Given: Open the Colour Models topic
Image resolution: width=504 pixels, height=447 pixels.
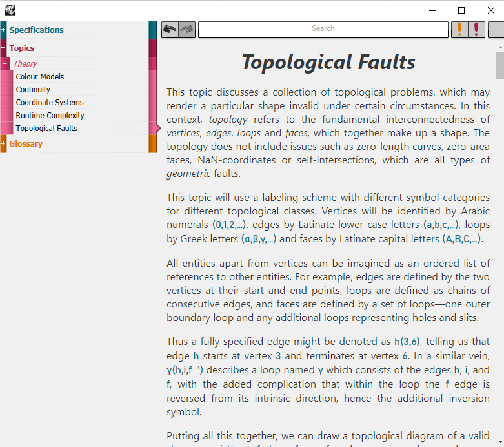Looking at the screenshot, I should point(40,77).
